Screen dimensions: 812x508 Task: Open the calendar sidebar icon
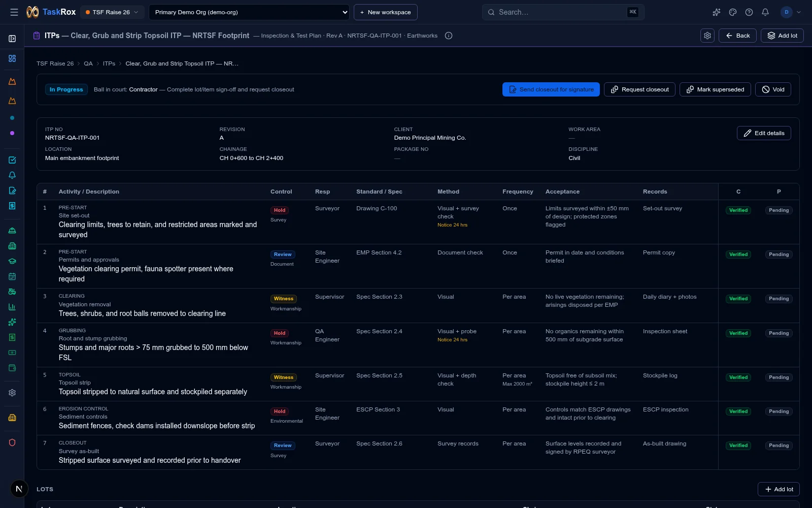(x=12, y=276)
